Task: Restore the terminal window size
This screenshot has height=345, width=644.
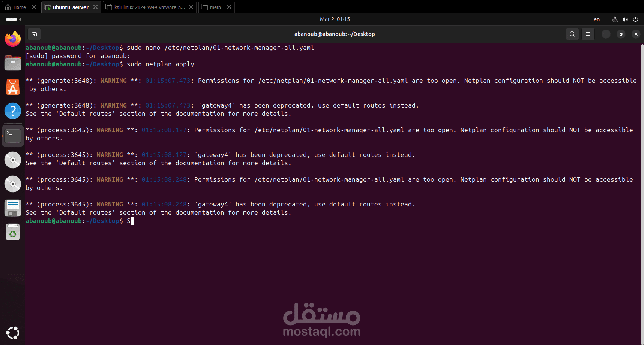Action: point(621,34)
